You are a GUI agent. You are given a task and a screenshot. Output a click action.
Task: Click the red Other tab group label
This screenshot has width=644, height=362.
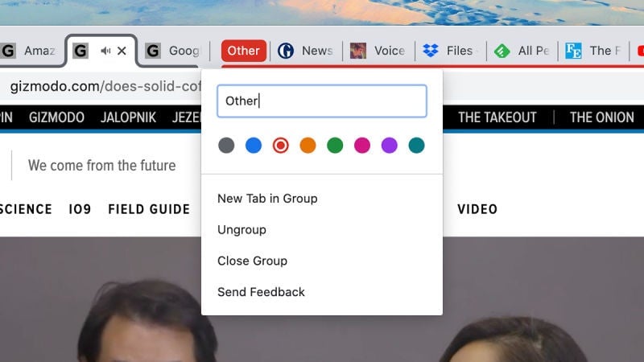[x=244, y=51]
